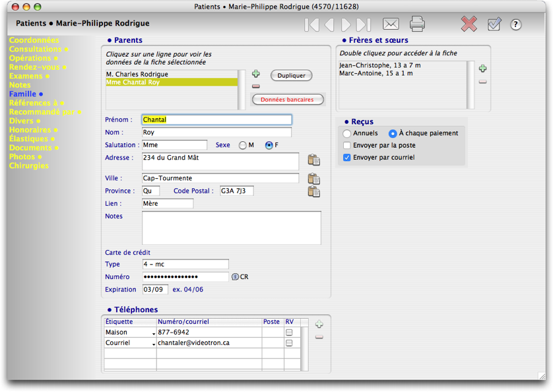
Task: Open the Opérations section
Action: coord(34,58)
